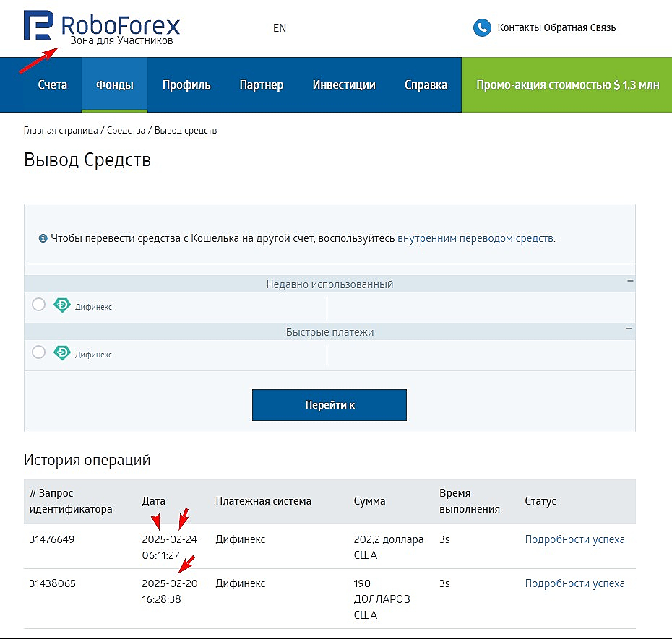
Task: Click the Дата column header
Action: pos(153,501)
